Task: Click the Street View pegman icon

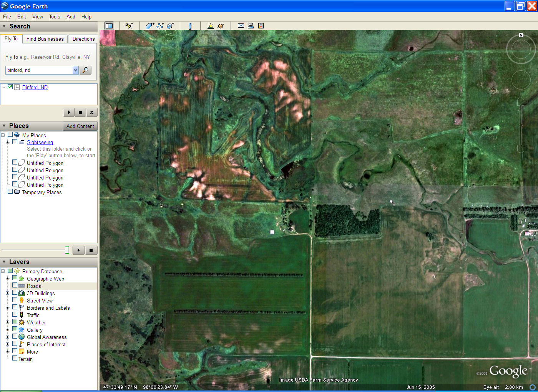Action: [x=22, y=301]
